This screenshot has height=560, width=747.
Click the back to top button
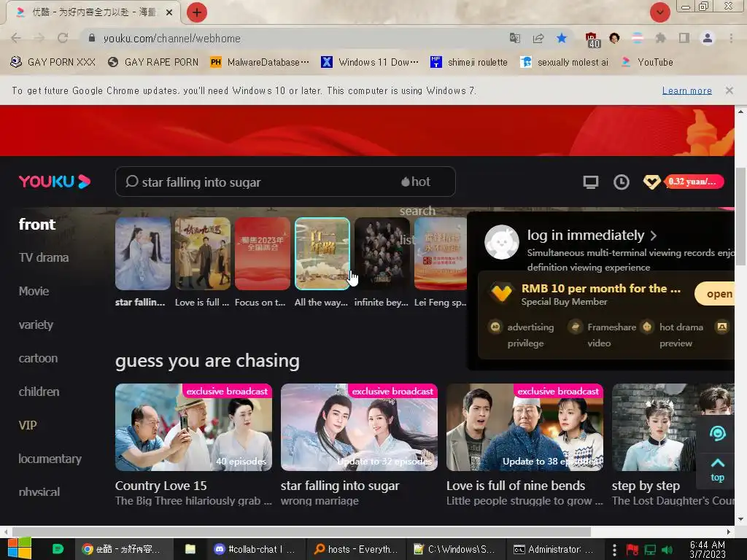[x=718, y=470]
